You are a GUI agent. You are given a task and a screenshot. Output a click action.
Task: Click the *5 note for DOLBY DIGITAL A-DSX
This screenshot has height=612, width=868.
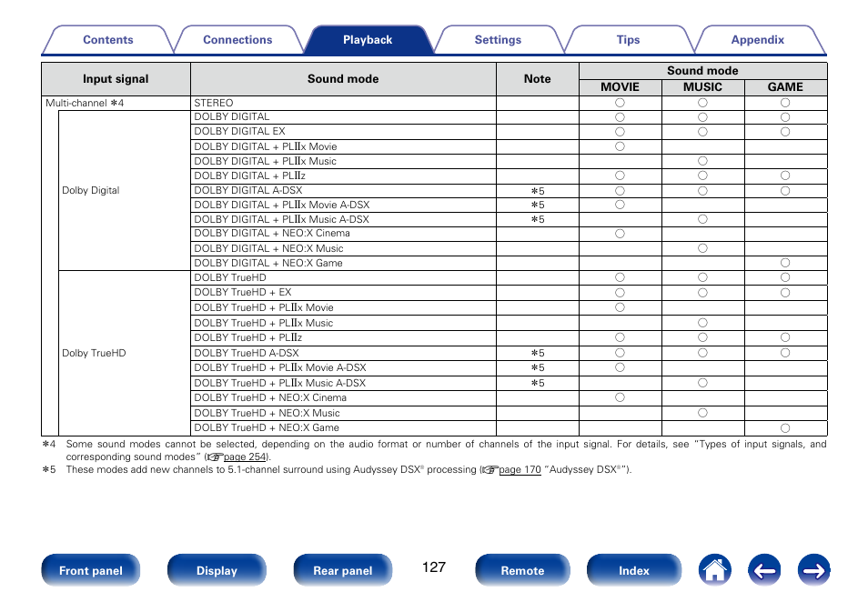pyautogui.click(x=538, y=191)
